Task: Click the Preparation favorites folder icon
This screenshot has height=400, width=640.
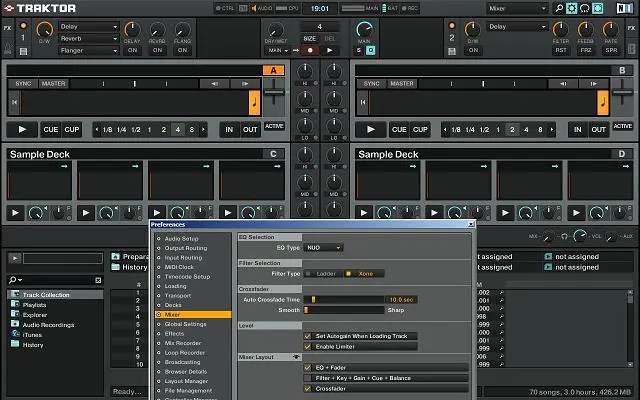Action: click(115, 256)
